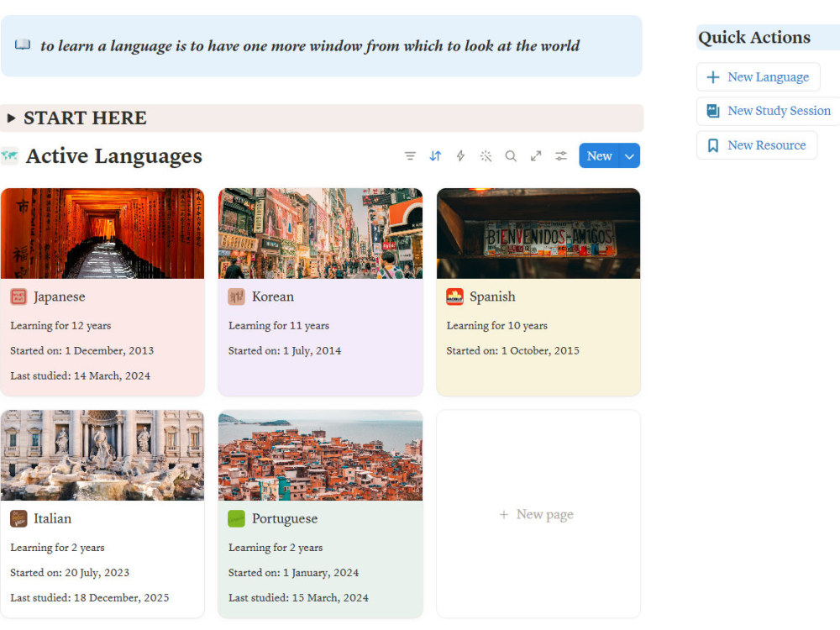
Task: Click the AI sparkle icon in database toolbar
Action: coord(486,156)
